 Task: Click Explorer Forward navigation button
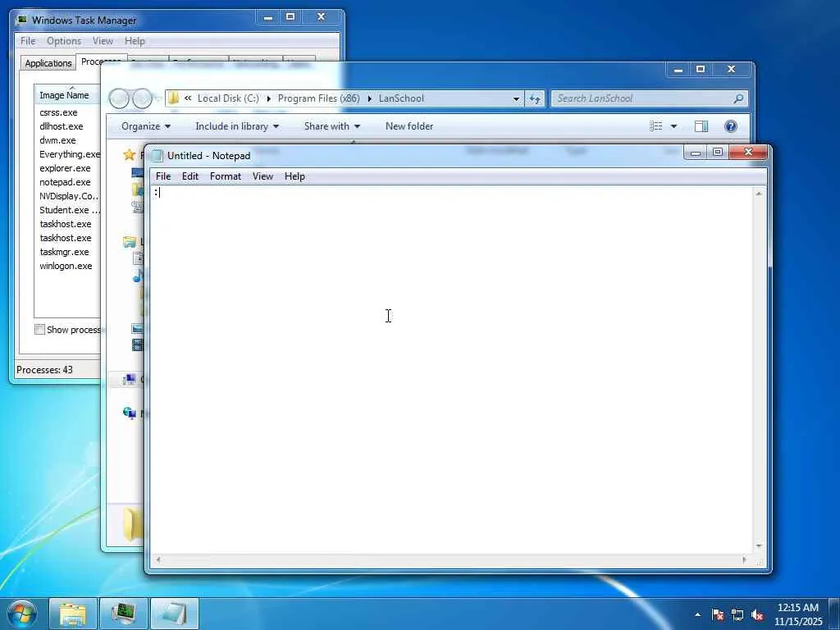click(142, 98)
